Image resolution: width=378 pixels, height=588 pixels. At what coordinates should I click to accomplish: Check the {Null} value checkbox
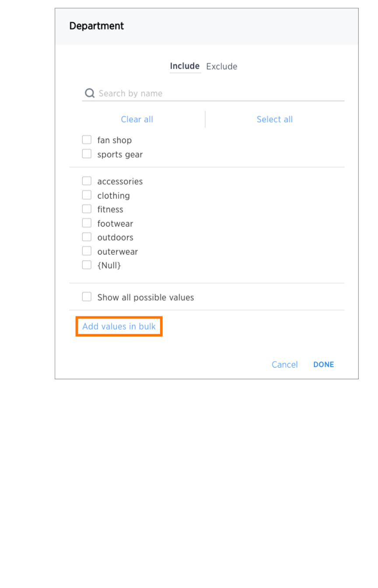pos(87,265)
